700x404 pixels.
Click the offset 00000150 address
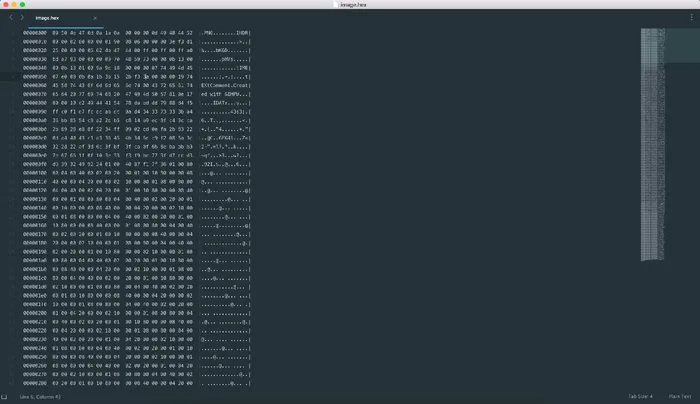pyautogui.click(x=35, y=217)
